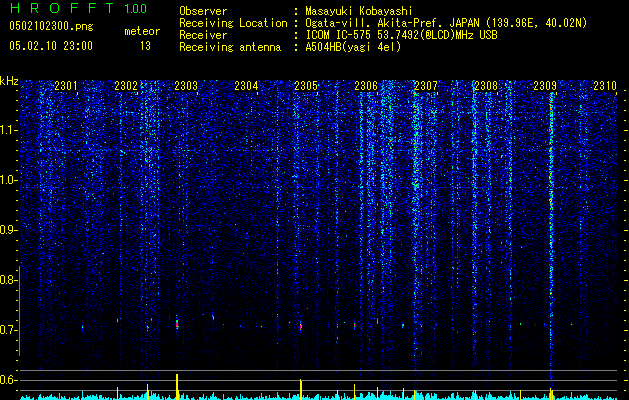
Task: Select the filename 0502102300.png
Action: 51,26
